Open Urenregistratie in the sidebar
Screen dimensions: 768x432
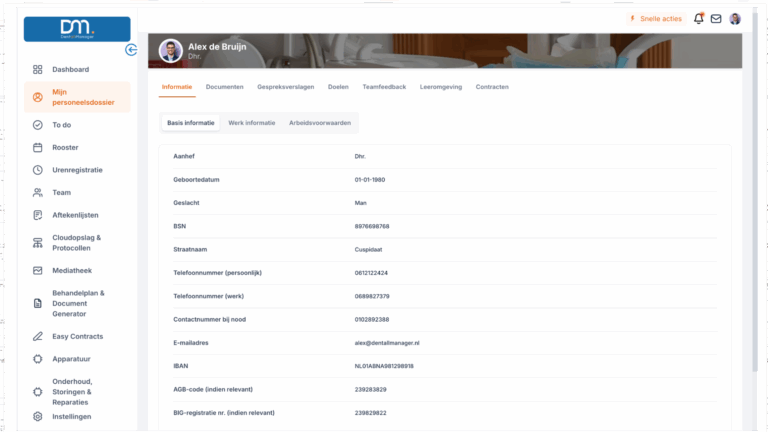tap(77, 170)
